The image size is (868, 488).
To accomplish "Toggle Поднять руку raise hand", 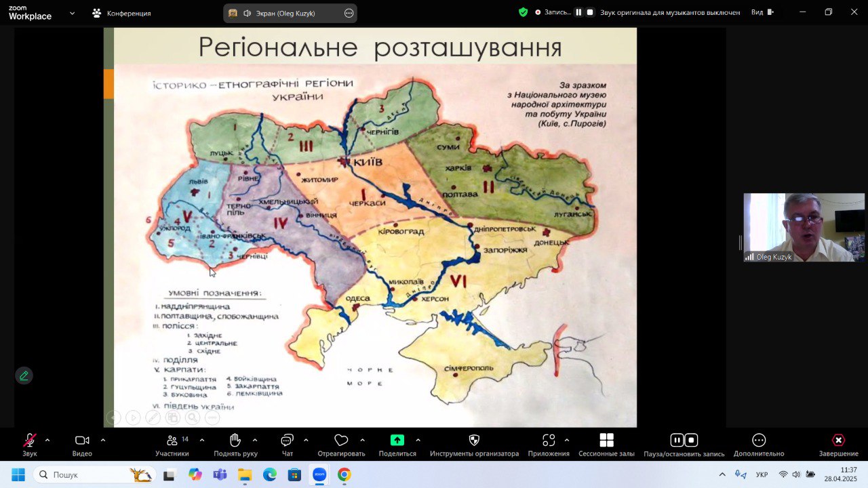I will pos(235,441).
